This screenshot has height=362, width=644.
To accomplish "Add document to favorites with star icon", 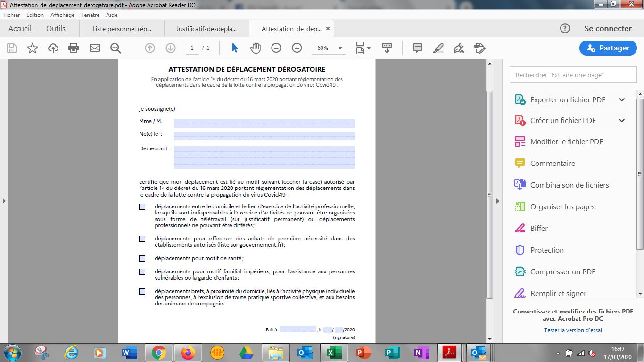I will pos(33,48).
